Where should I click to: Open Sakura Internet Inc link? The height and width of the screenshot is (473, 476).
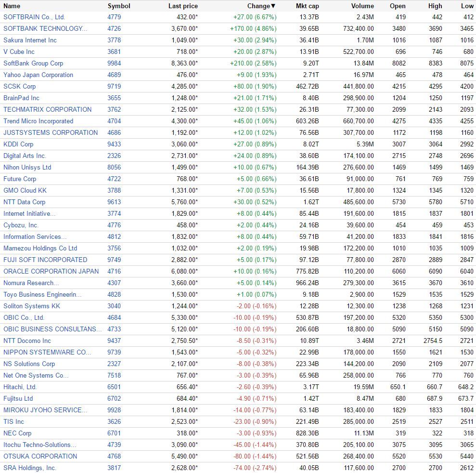pyautogui.click(x=30, y=40)
